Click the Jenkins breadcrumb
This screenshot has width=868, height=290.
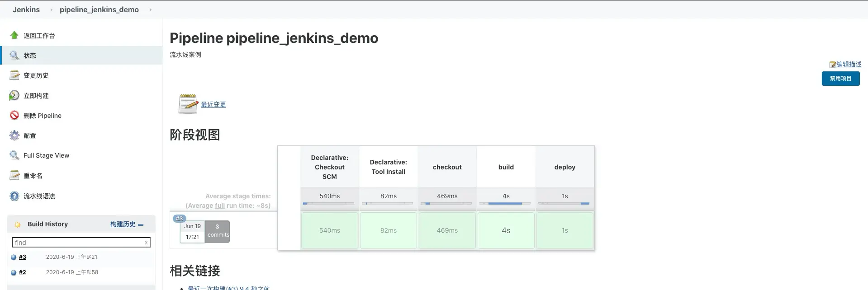(26, 9)
